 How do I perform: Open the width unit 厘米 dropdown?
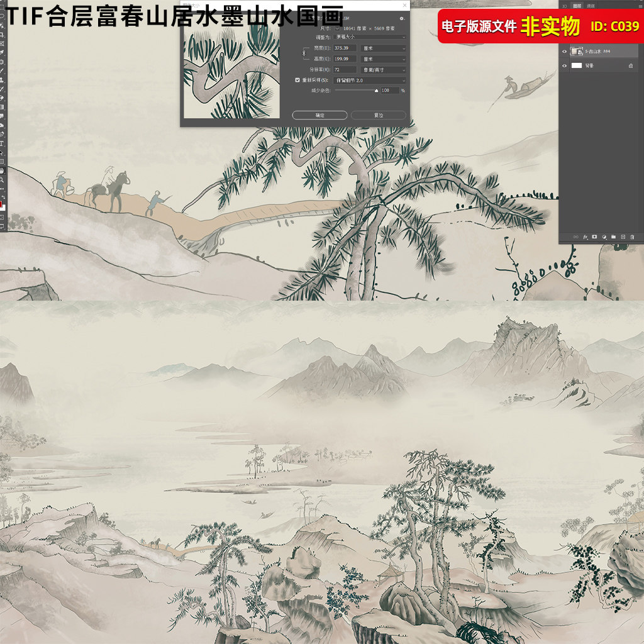coord(384,48)
